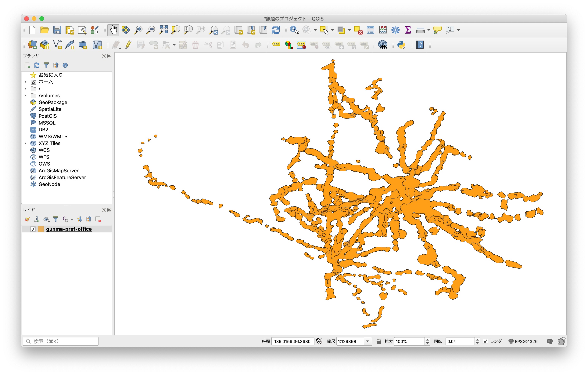Click the color swatch beside gunma-pref-office
Viewport: 588px width, 375px height.
(x=41, y=229)
